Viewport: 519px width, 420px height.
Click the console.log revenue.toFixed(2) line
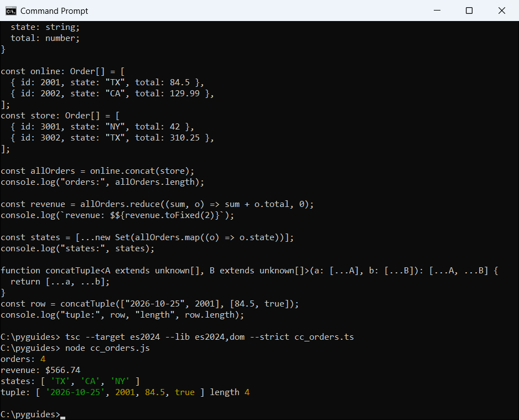[117, 215]
